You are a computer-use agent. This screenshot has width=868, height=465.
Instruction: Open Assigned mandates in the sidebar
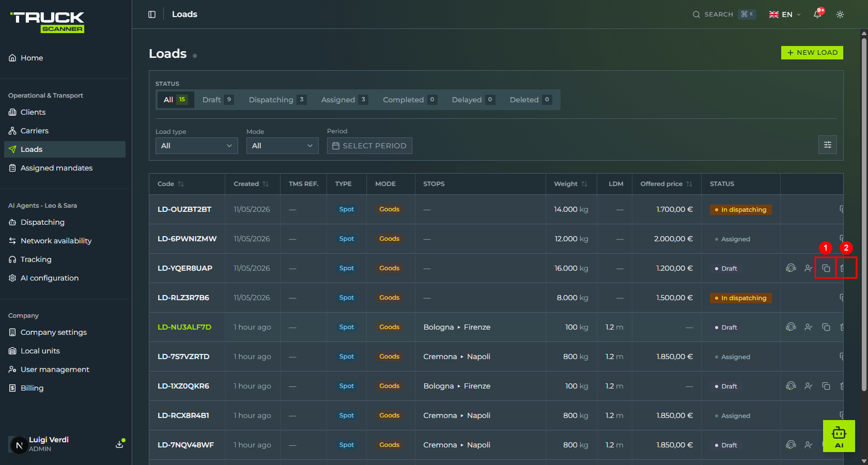pyautogui.click(x=65, y=168)
